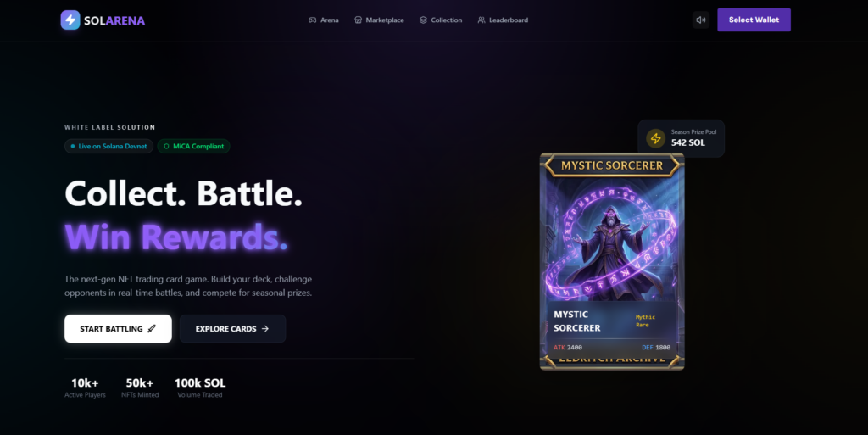This screenshot has height=435, width=868.
Task: Click the 542 SOL prize pool widget
Action: (x=681, y=138)
